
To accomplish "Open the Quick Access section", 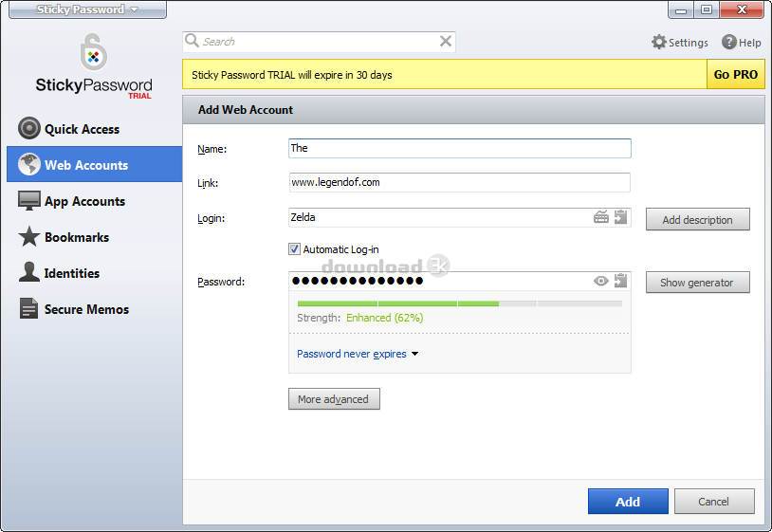I will (94, 129).
